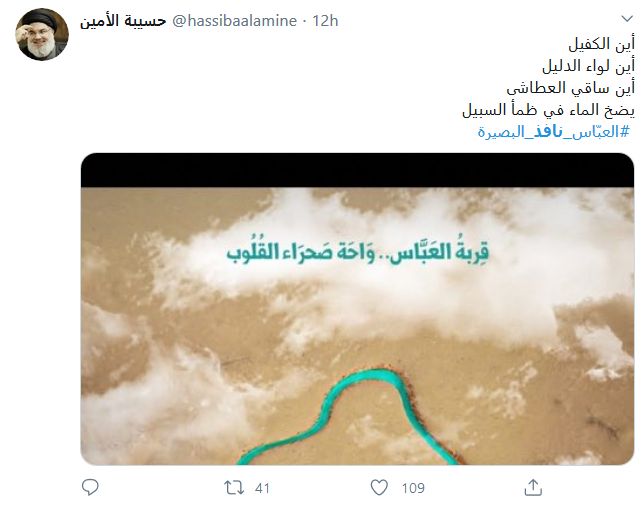Click the reply speech bubble icon

pyautogui.click(x=90, y=487)
